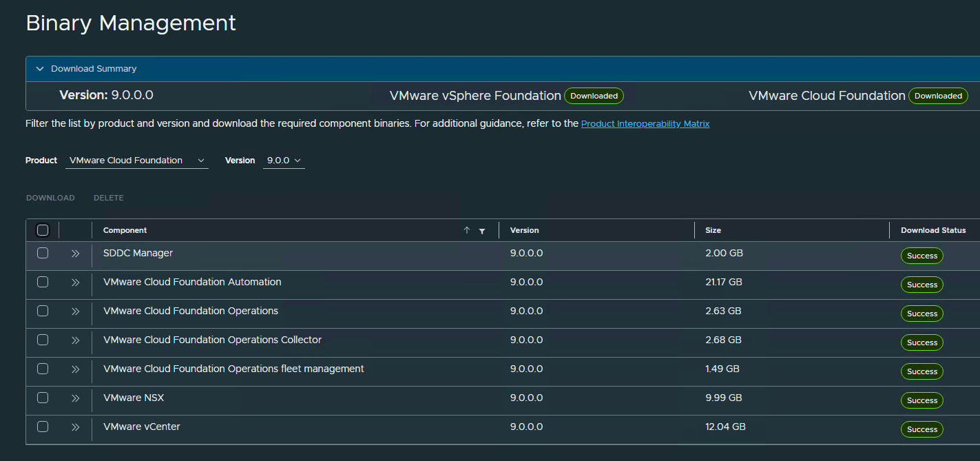Click the DELETE button

(x=109, y=198)
